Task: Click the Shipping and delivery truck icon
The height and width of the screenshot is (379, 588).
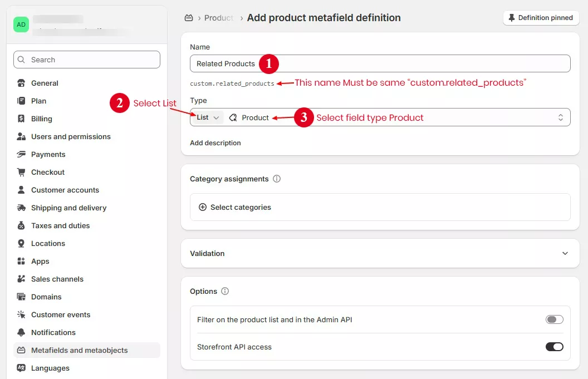Action: tap(21, 208)
